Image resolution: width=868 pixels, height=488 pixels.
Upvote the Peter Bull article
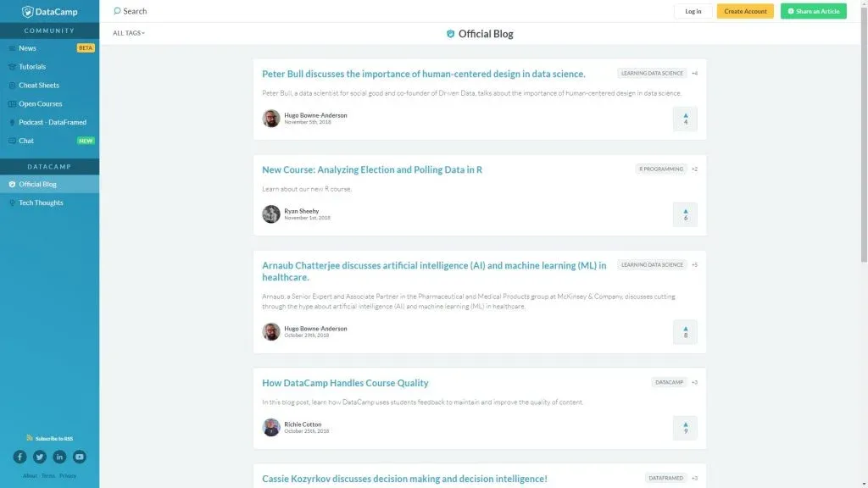click(x=685, y=119)
